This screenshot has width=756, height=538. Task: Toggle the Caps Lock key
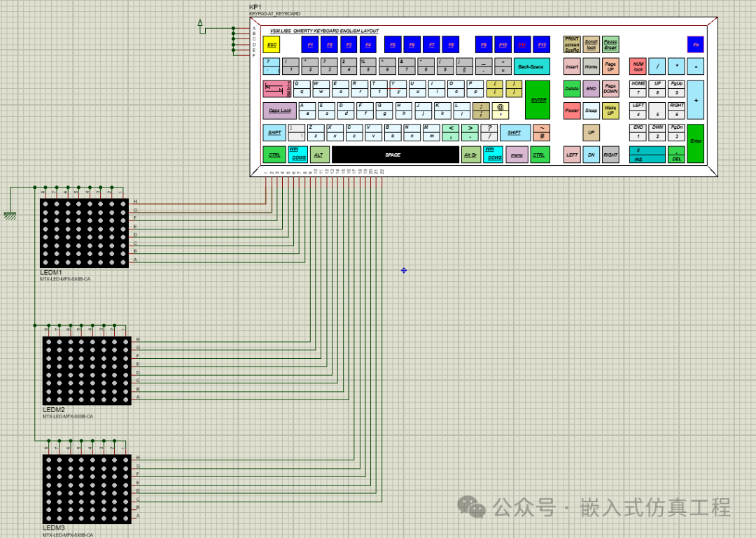coord(279,111)
